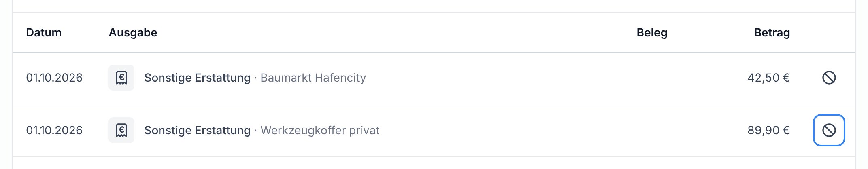Sort by the Ausgabe column header

click(x=133, y=32)
